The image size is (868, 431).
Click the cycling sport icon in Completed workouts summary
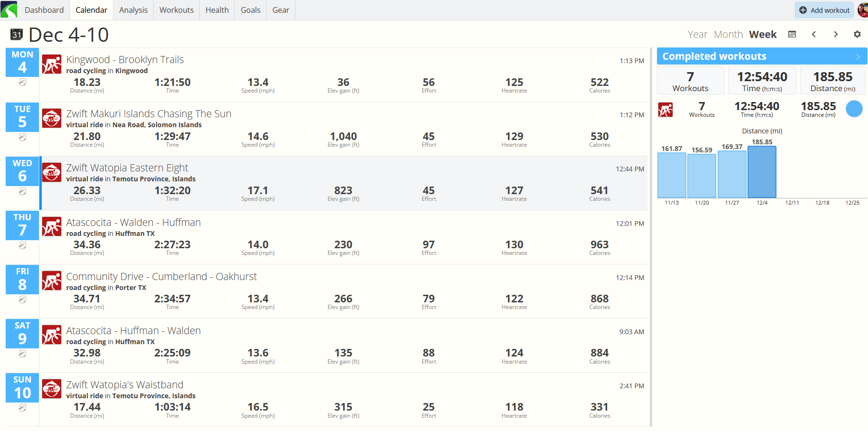pos(665,110)
